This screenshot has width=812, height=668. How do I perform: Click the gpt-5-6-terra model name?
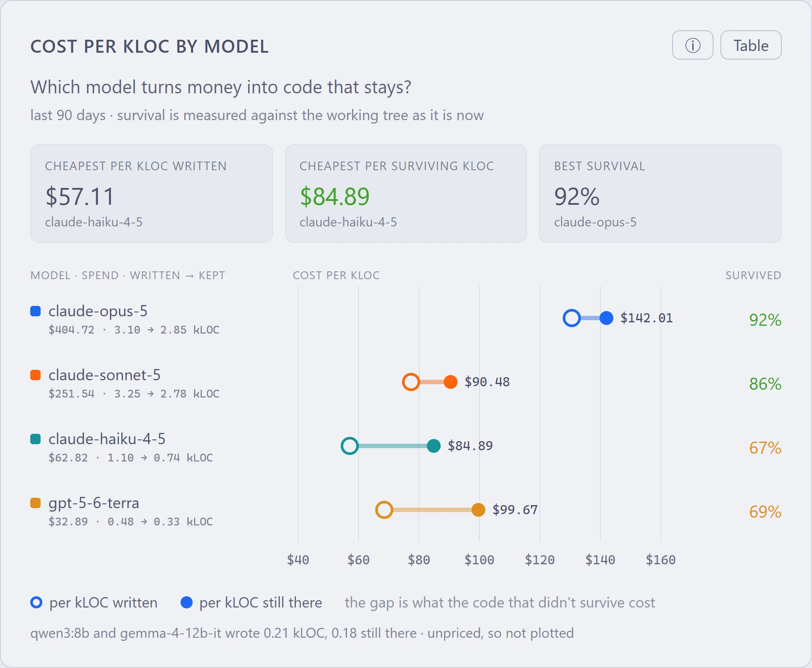coord(94,503)
